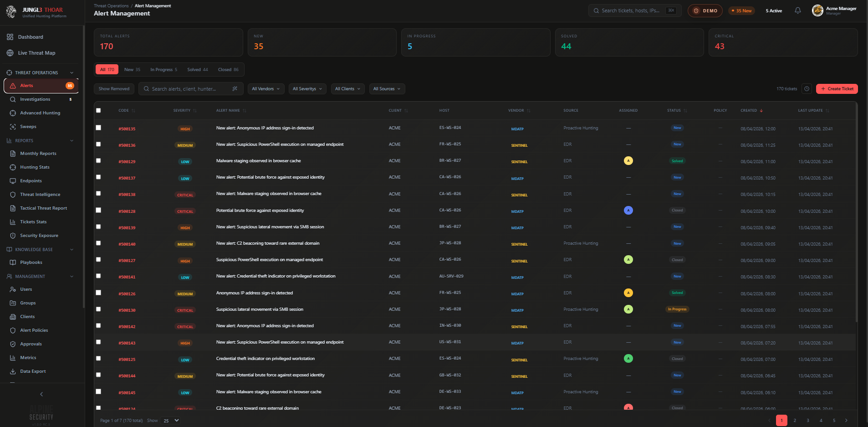Click the Show Removed button
Viewport: 868px width, 427px height.
click(114, 89)
